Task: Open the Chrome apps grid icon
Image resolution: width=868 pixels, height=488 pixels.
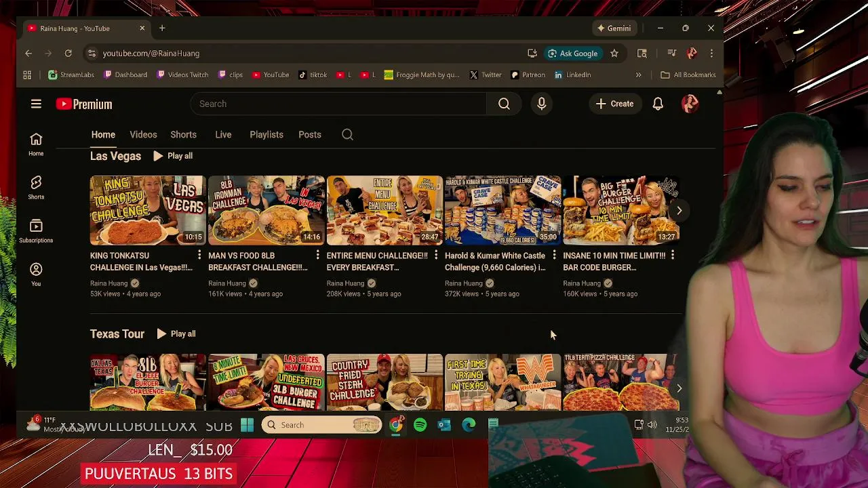Action: pyautogui.click(x=27, y=75)
